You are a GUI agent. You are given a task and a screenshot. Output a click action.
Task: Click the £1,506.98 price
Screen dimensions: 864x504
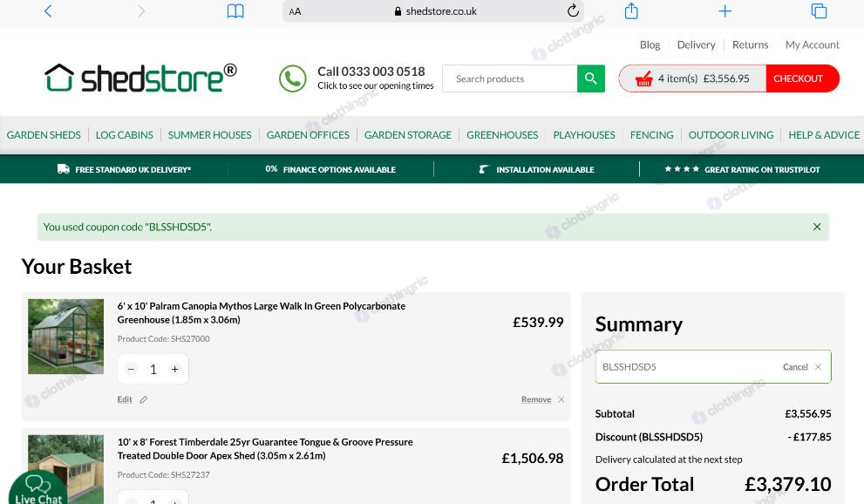tap(533, 459)
